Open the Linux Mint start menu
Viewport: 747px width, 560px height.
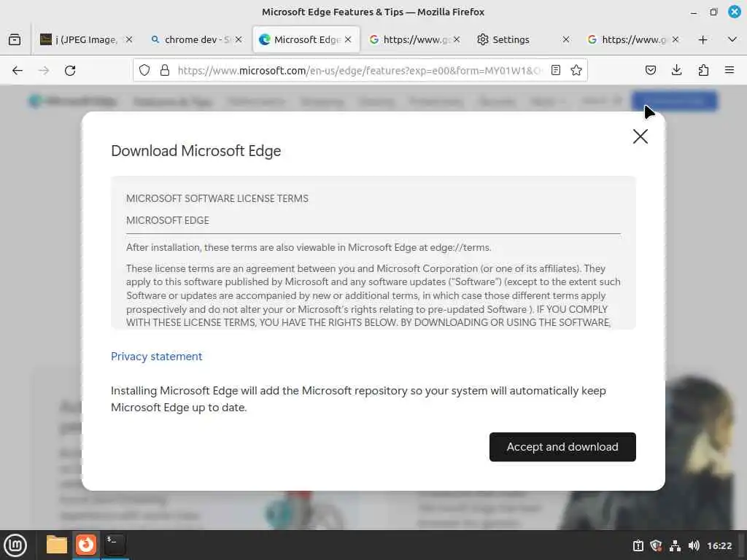(x=15, y=545)
